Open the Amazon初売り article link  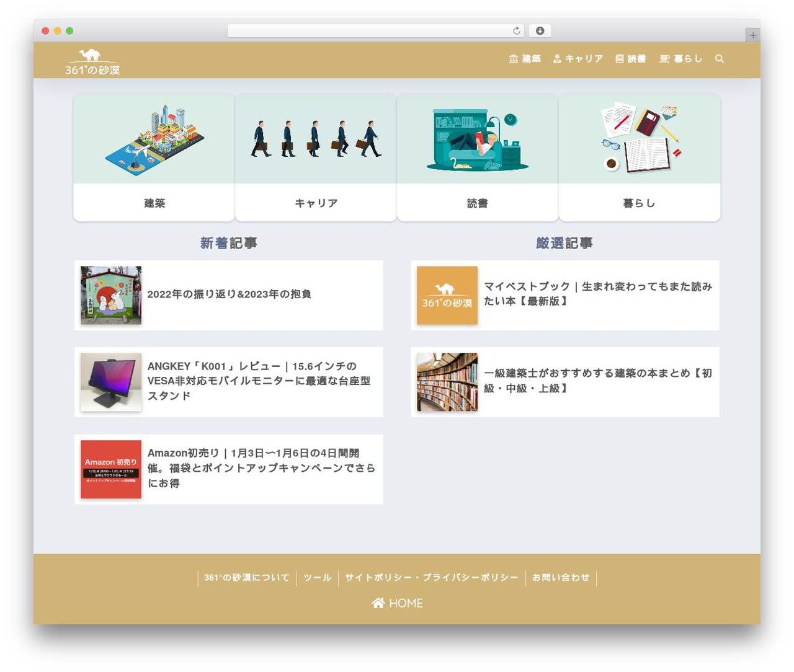click(x=229, y=469)
